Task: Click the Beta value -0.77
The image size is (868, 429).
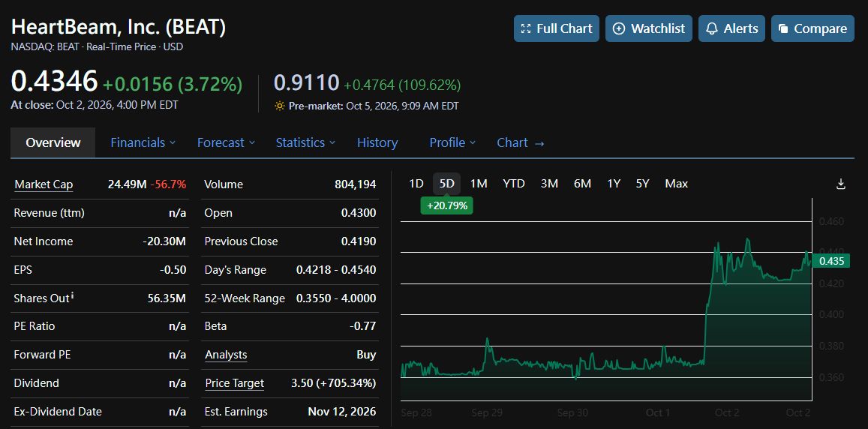Action: pos(363,326)
